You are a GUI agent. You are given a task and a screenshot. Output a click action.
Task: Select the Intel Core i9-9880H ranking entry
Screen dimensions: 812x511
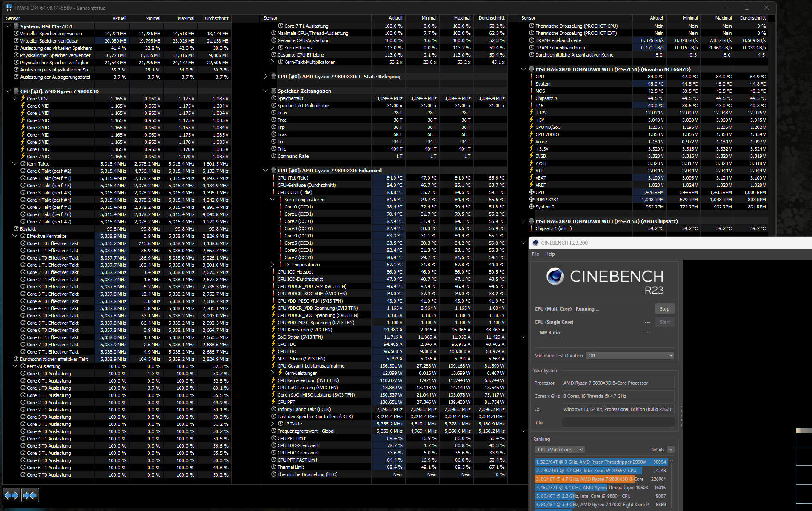pos(601,496)
